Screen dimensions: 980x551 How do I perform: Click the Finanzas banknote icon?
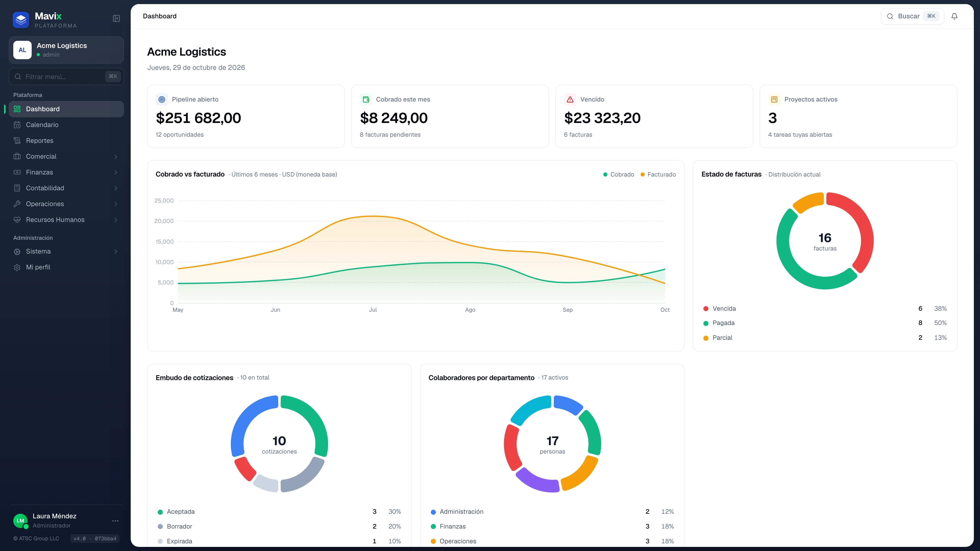tap(17, 172)
